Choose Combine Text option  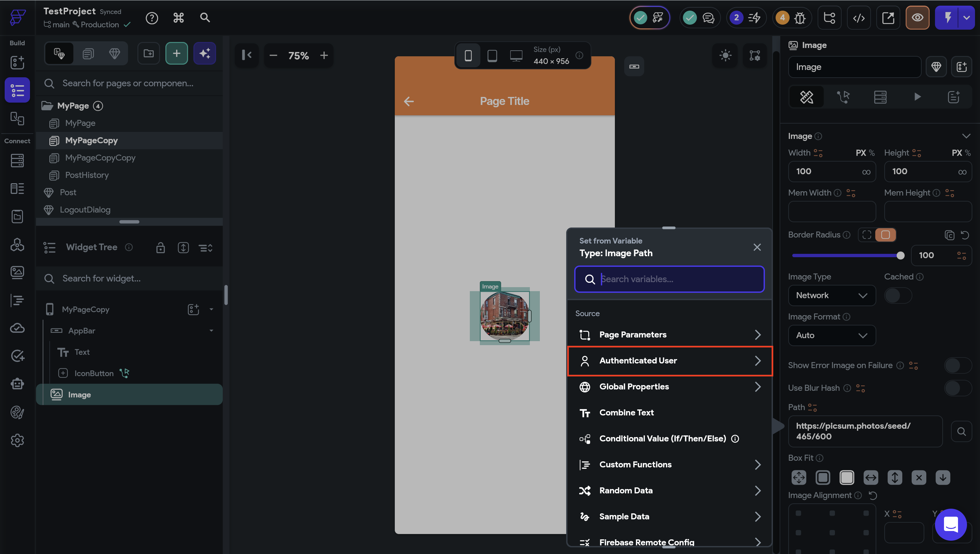coord(626,412)
